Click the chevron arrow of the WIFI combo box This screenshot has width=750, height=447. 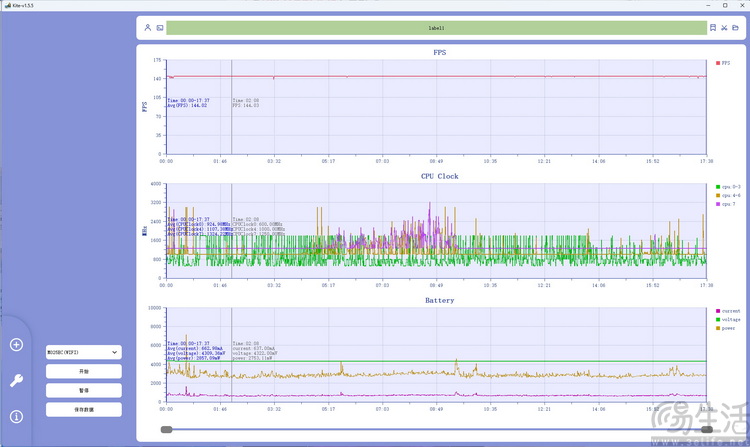point(115,352)
